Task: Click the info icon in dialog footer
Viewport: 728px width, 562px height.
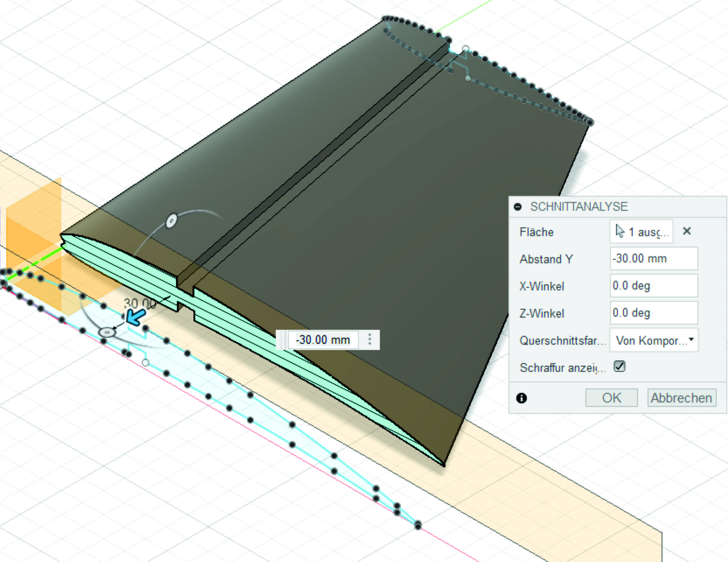Action: tap(521, 398)
